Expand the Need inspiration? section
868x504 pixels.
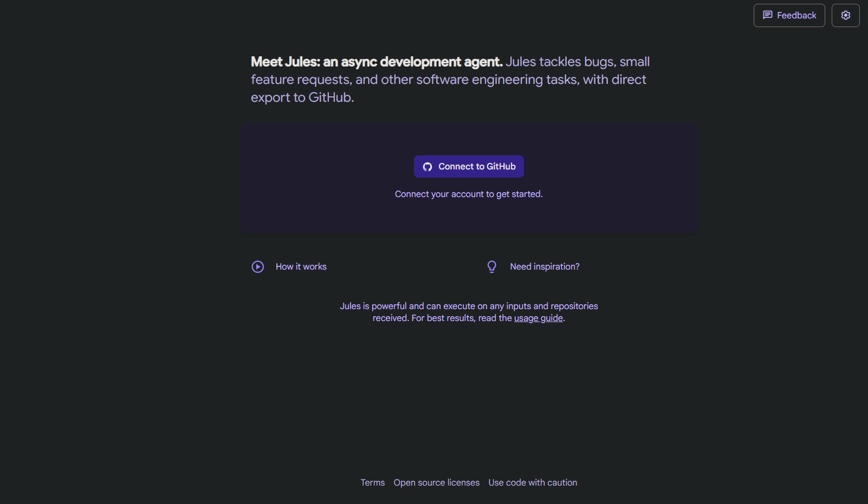coord(545,267)
